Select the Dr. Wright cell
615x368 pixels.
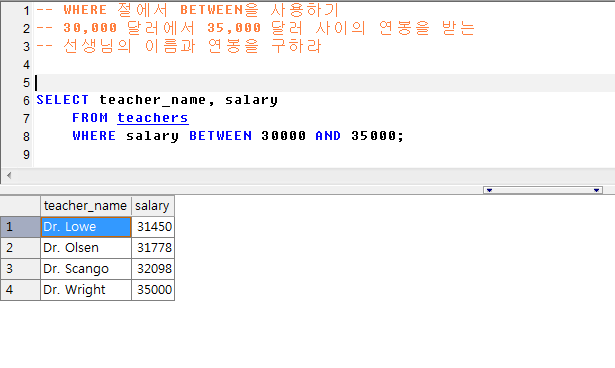click(86, 290)
